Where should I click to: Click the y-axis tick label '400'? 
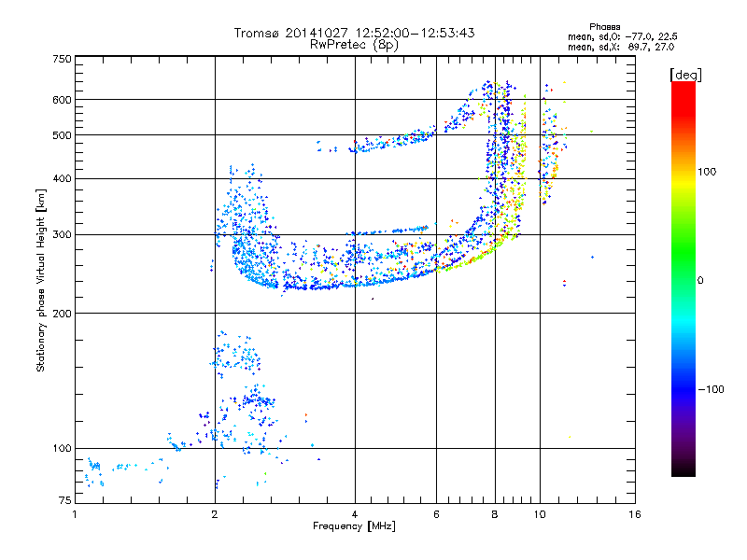63,179
